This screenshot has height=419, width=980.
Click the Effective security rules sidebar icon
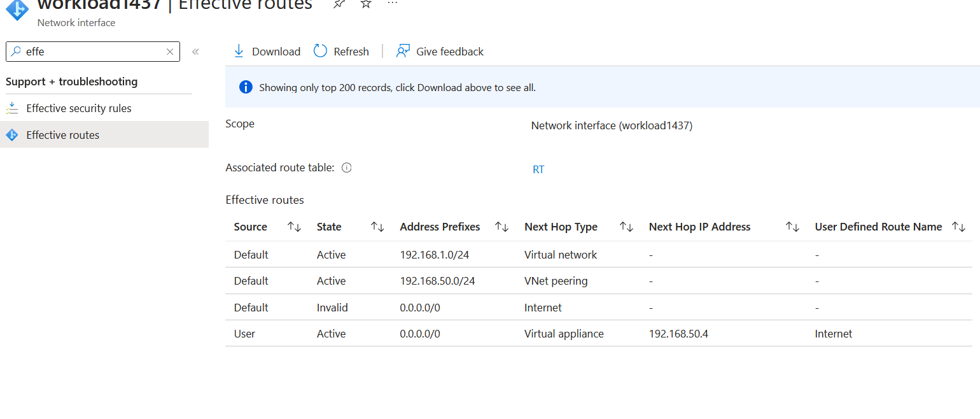11,108
